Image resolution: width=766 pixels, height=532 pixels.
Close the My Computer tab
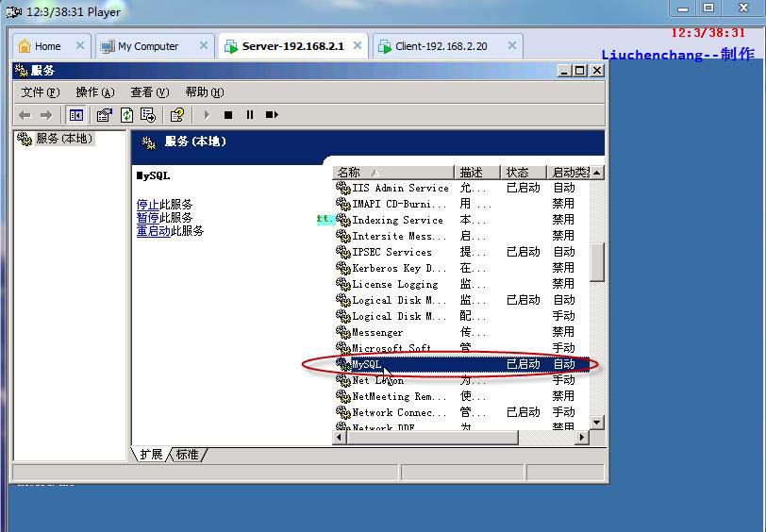click(x=204, y=45)
